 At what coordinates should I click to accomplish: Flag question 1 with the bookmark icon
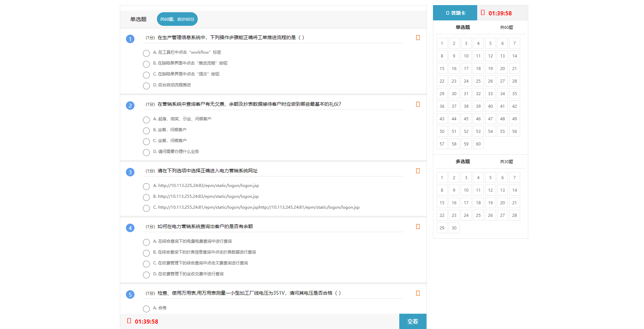coord(418,38)
